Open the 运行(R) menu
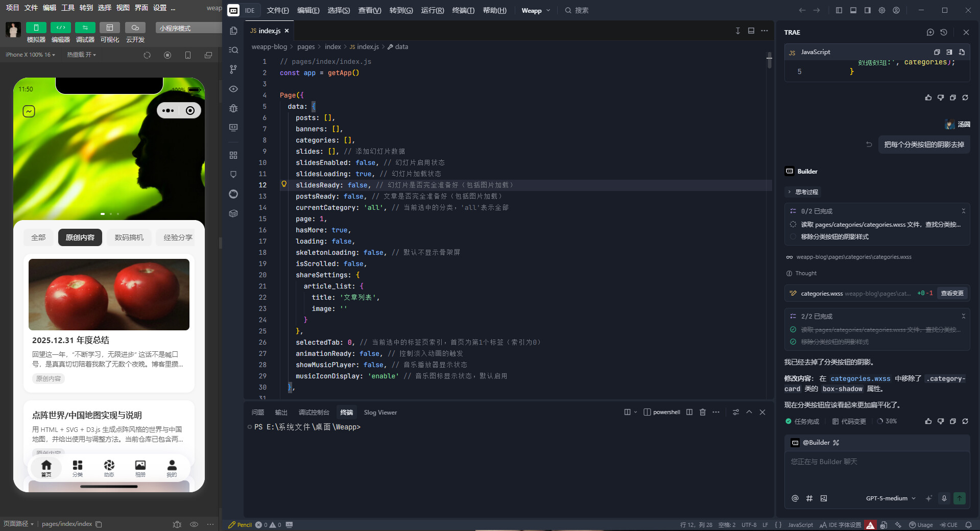 tap(432, 10)
